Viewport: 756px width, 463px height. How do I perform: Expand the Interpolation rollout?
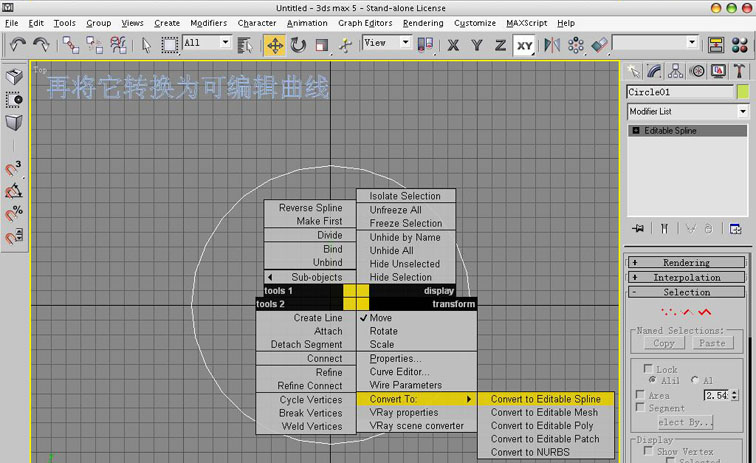click(687, 278)
